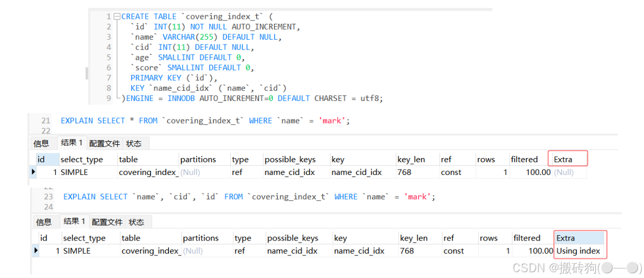Click the type header in the Using index result grid
This screenshot has width=644, height=278.
pos(248,238)
